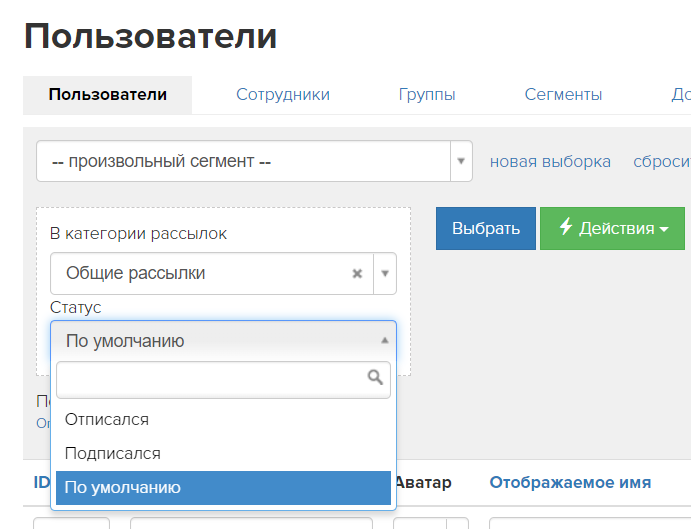
Task: Click the Статус label
Action: 75,307
